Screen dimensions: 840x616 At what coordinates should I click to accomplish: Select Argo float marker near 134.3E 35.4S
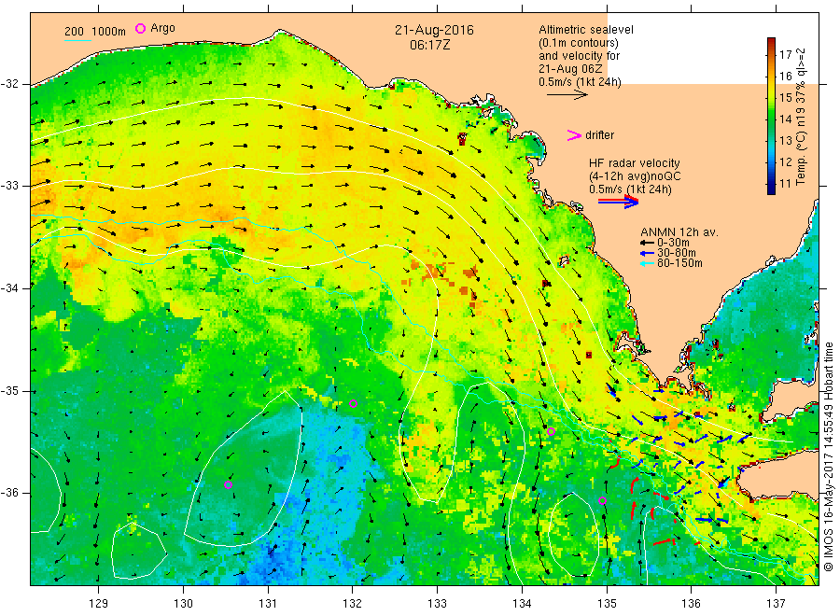point(551,431)
